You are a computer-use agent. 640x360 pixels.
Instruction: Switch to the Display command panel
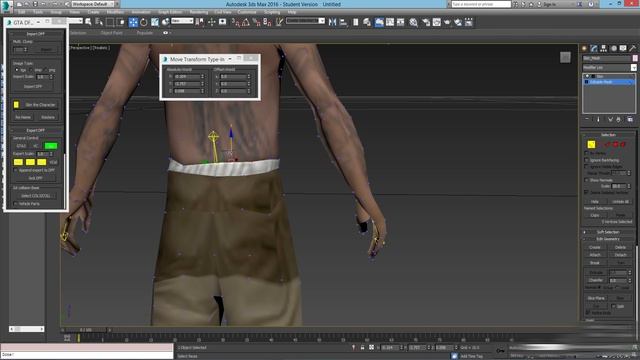click(x=623, y=48)
